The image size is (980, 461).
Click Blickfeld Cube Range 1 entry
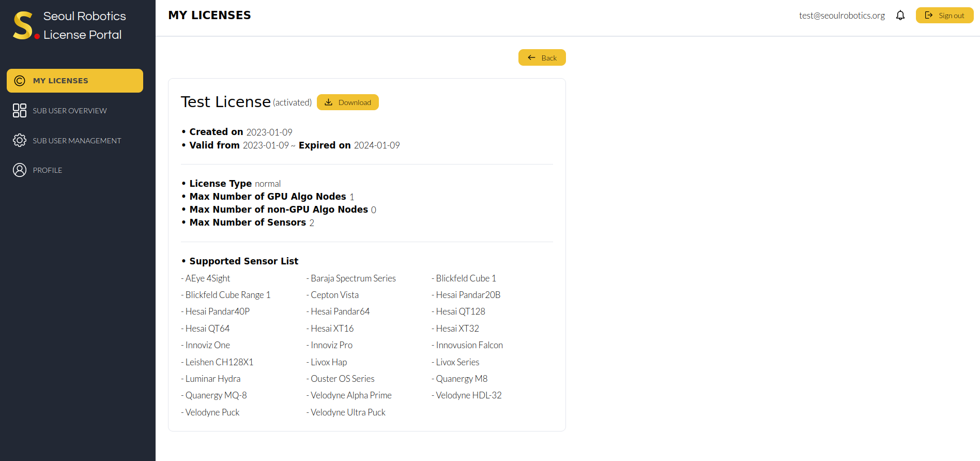[226, 295]
